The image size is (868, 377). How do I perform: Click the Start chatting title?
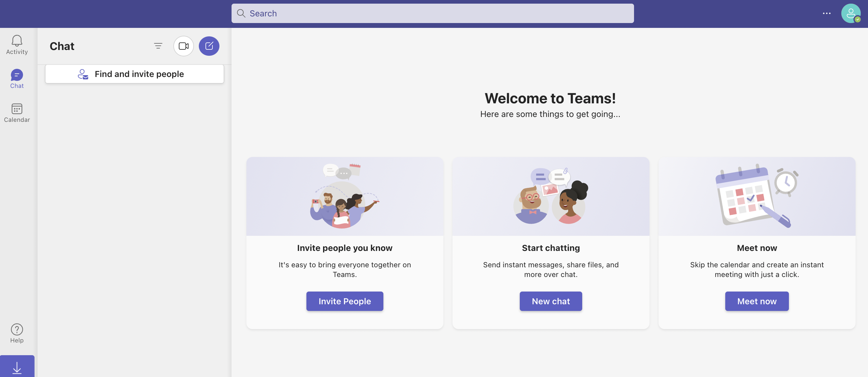[x=551, y=248]
